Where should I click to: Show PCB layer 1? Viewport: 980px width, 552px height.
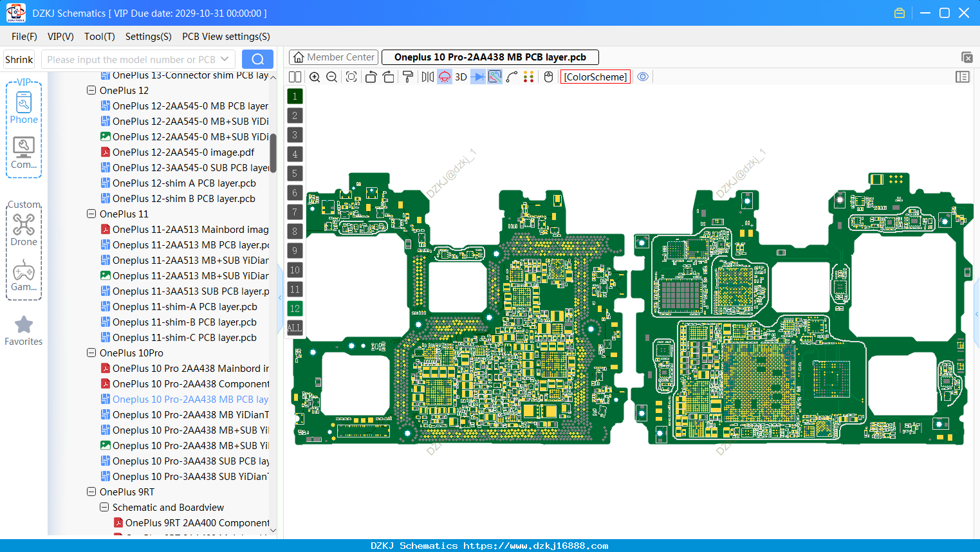pos(295,97)
